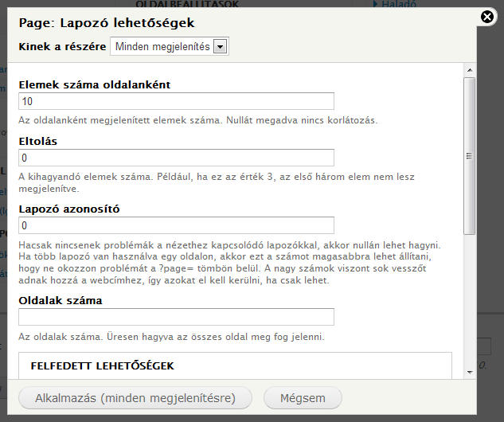Screen dimensions: 504x422
Task: Click the scrollbar down arrow
Action: (470, 372)
